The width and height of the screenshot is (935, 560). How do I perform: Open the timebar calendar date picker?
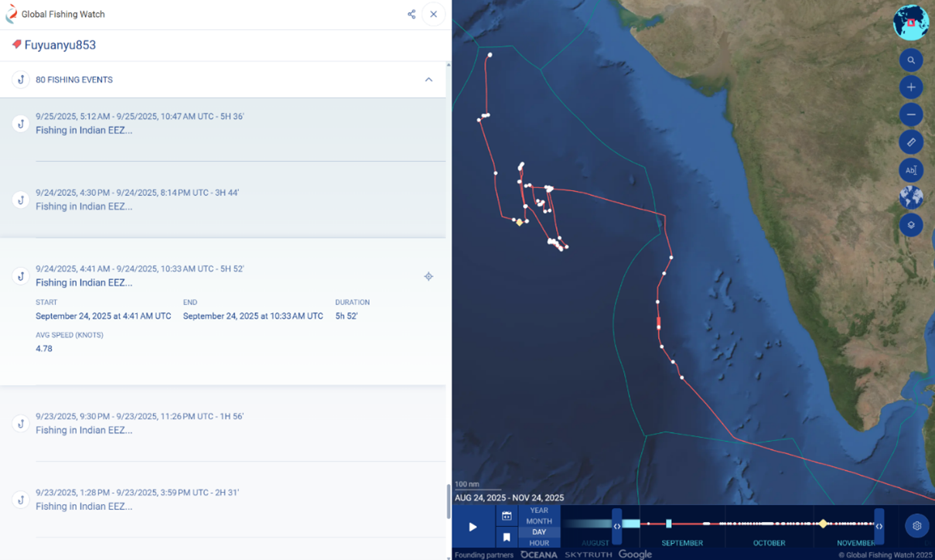(507, 516)
